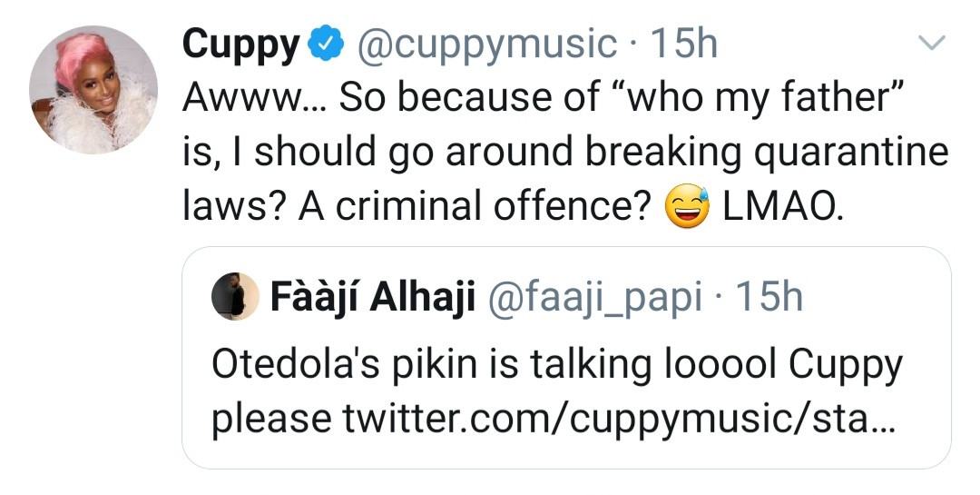Screen dimensions: 980x495
Task: Click the Fààjí Alhaji display name
Action: (373, 297)
